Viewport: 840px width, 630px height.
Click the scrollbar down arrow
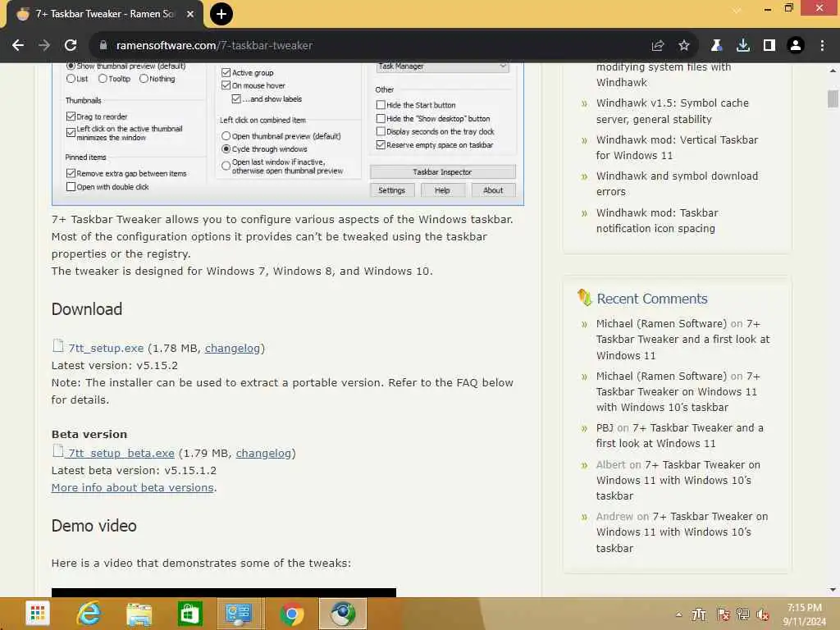(833, 590)
